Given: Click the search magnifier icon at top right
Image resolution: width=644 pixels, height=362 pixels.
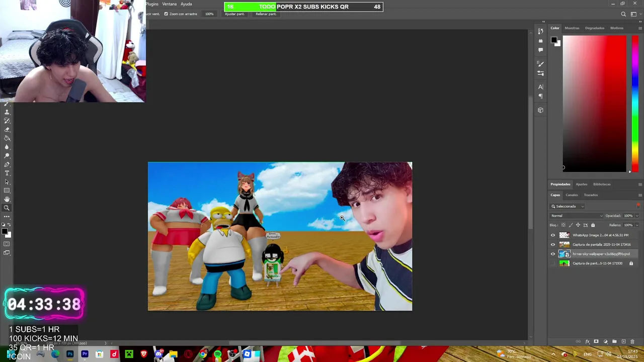Looking at the screenshot, I should (x=623, y=14).
